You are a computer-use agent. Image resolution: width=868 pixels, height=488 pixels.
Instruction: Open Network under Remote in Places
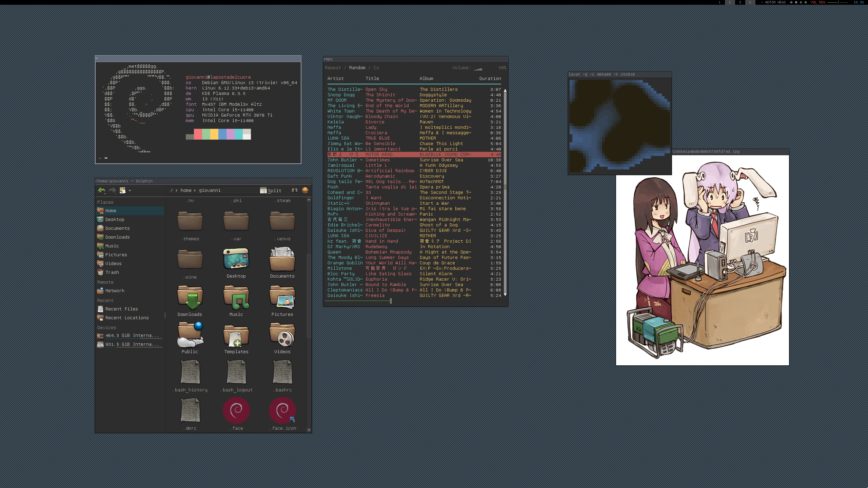click(130, 291)
